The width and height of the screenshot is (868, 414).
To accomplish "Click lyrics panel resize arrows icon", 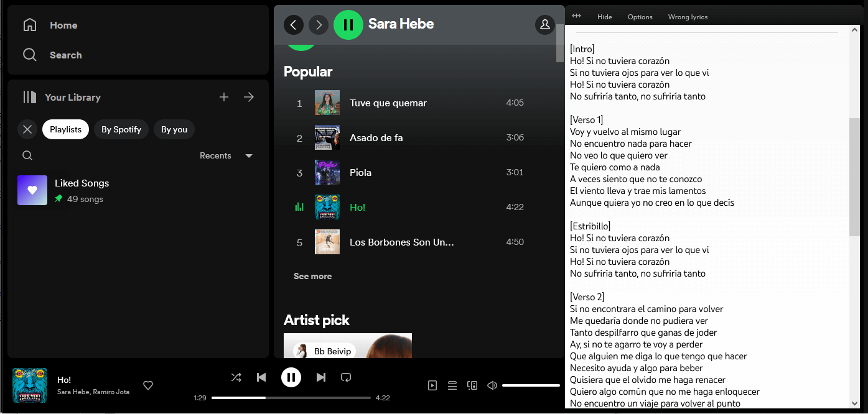I will point(577,16).
